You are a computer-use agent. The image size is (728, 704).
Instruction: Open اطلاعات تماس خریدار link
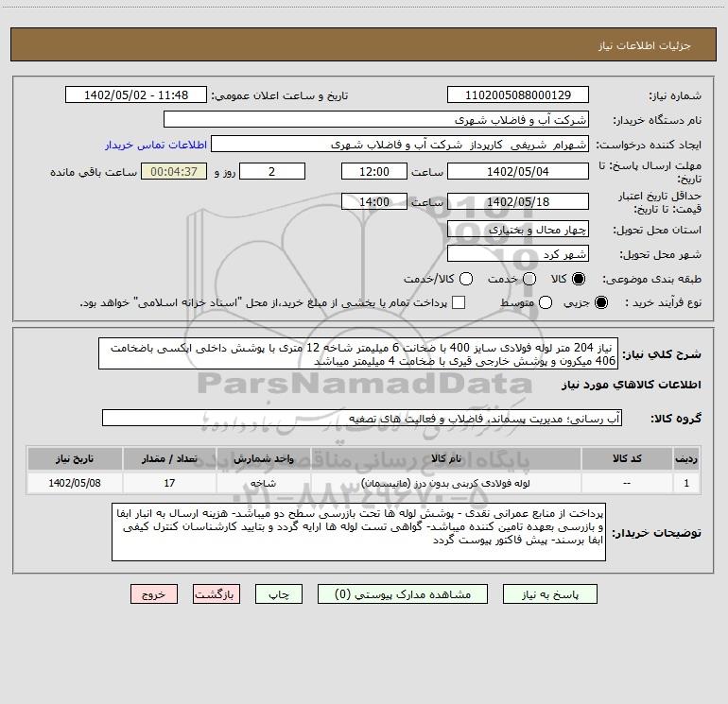pyautogui.click(x=156, y=145)
